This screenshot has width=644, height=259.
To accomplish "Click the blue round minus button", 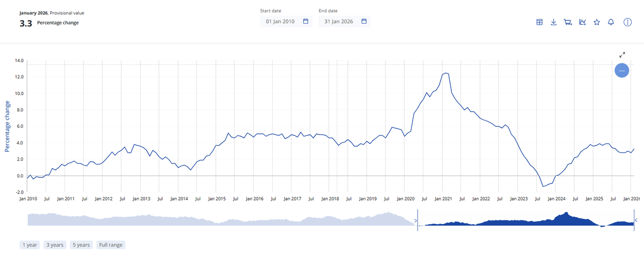I will 622,70.
